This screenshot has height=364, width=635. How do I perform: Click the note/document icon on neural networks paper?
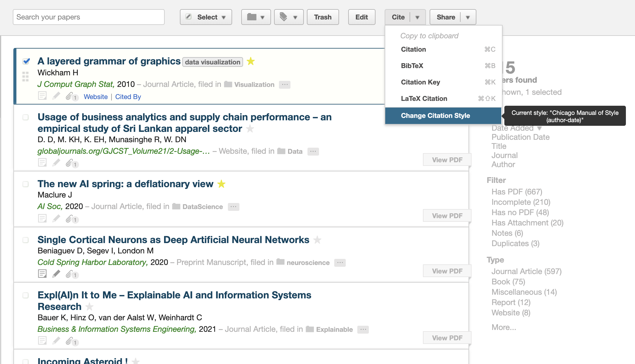(x=42, y=273)
